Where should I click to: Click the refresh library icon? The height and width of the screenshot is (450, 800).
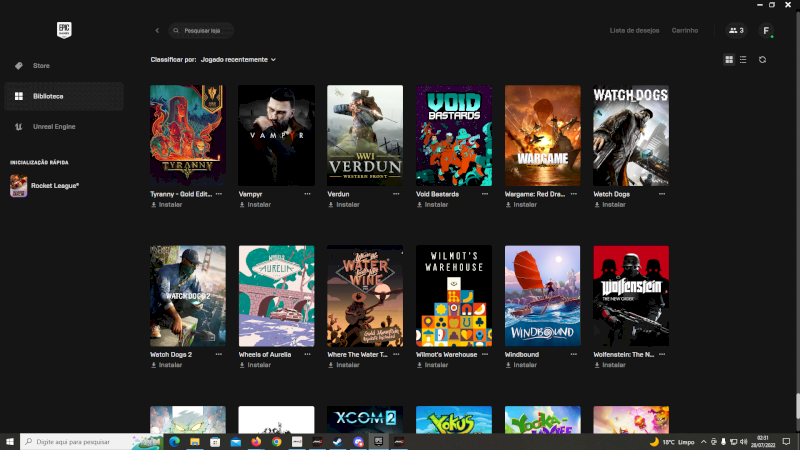tap(762, 60)
